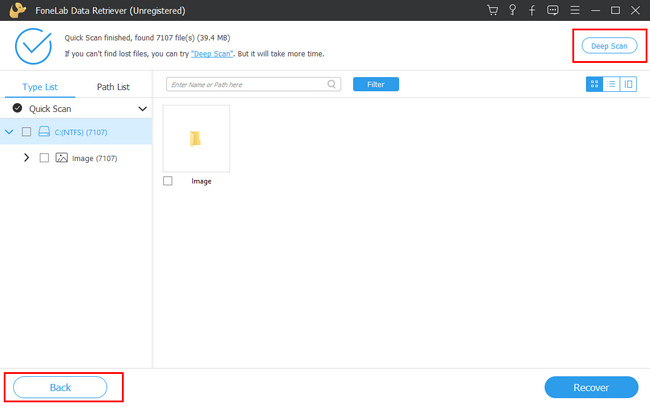650x409 pixels.
Task: Switch to content detail view
Action: click(x=628, y=84)
